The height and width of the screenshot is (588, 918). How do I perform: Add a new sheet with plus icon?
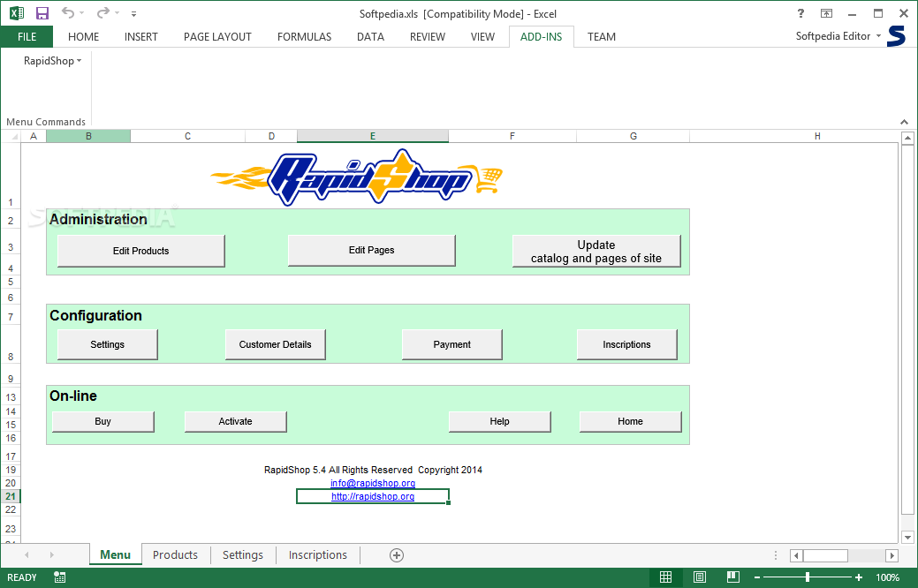[x=397, y=555]
